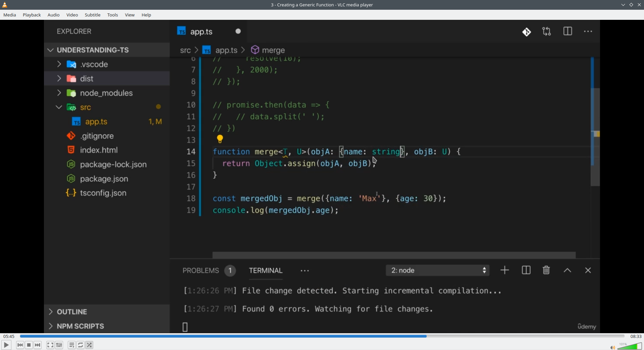
Task: Click total duration label 08:33
Action: click(636, 336)
